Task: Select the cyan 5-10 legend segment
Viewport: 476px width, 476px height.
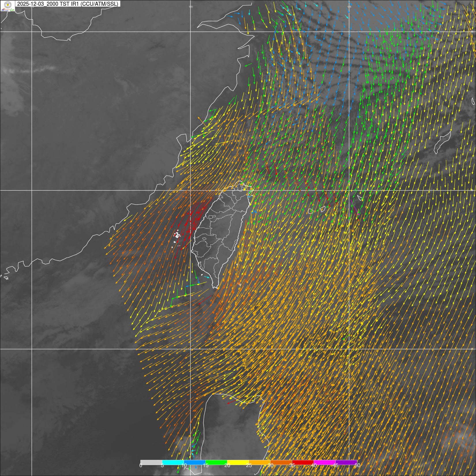Action: click(173, 462)
